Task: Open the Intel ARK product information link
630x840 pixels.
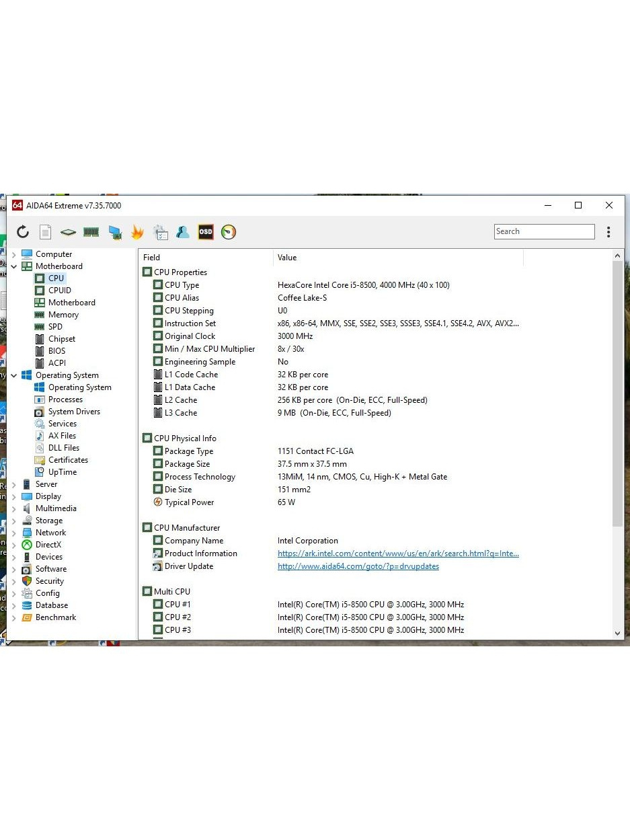Action: 398,553
